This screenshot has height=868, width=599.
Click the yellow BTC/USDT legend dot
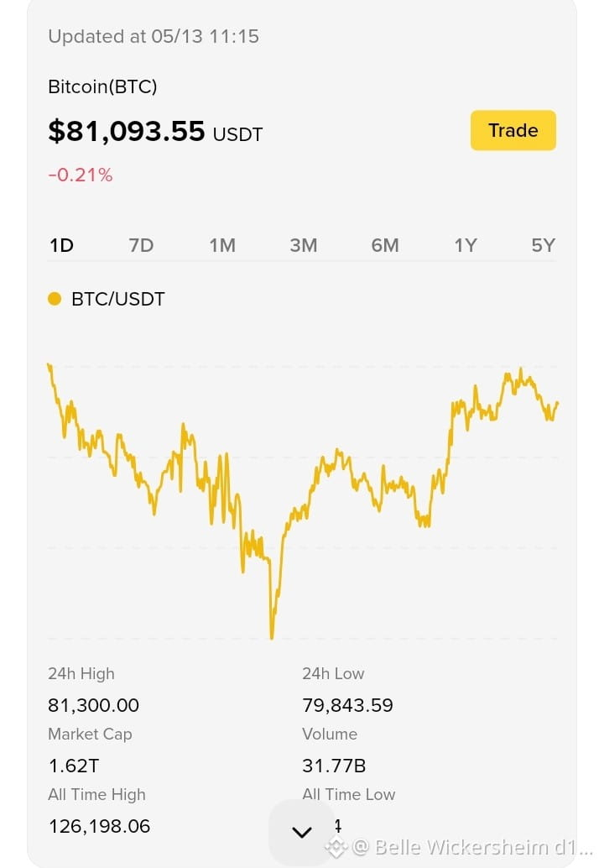coord(55,299)
